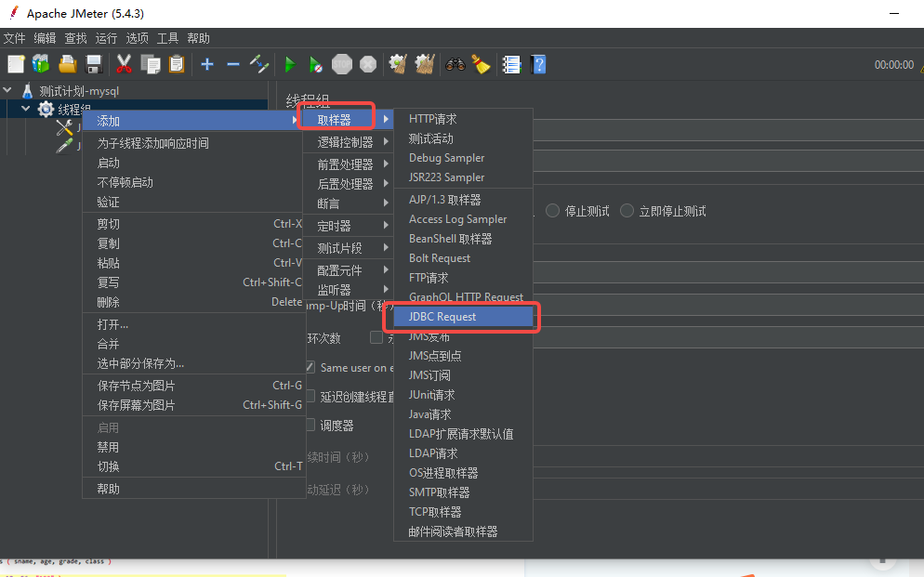Start the test with green play icon
This screenshot has height=577, width=924.
(290, 64)
